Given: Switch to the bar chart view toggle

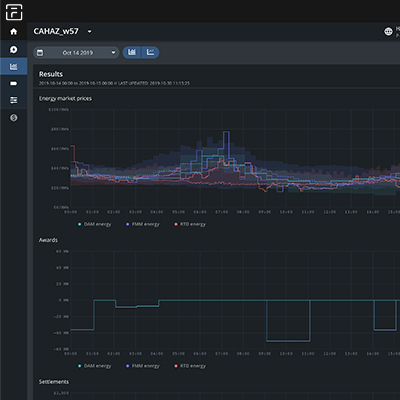Looking at the screenshot, I should (132, 52).
